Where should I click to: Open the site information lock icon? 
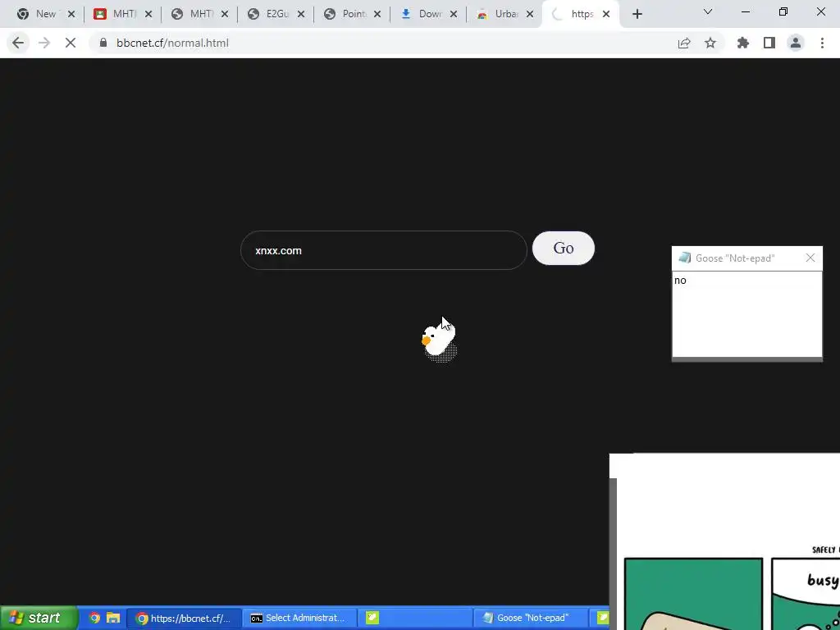coord(103,43)
